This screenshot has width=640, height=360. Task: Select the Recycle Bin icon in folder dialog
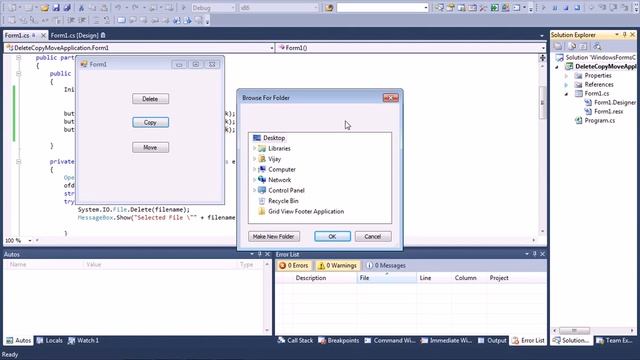coord(262,201)
